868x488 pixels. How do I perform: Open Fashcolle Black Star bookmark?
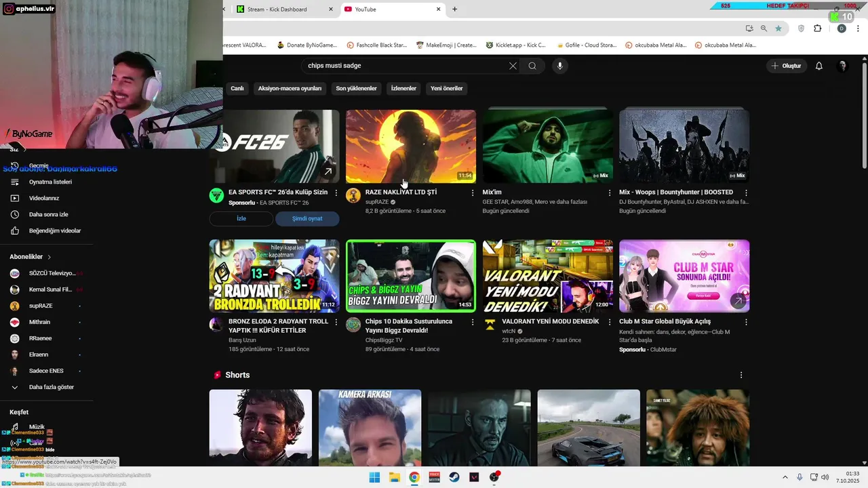point(376,45)
